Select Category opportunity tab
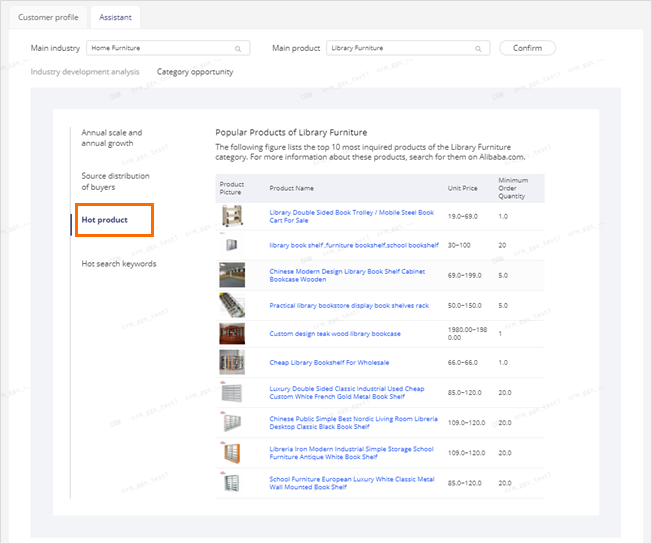The height and width of the screenshot is (544, 652). (195, 72)
